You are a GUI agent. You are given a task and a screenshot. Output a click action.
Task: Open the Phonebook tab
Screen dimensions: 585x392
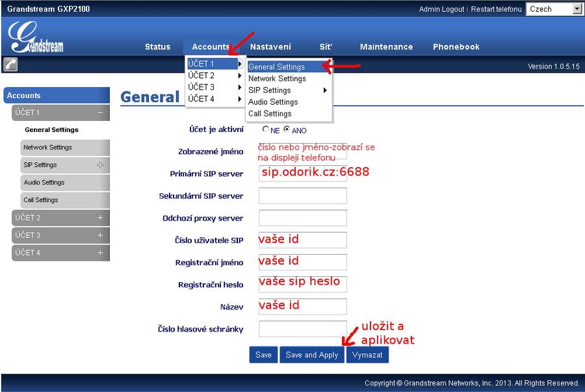coord(456,47)
